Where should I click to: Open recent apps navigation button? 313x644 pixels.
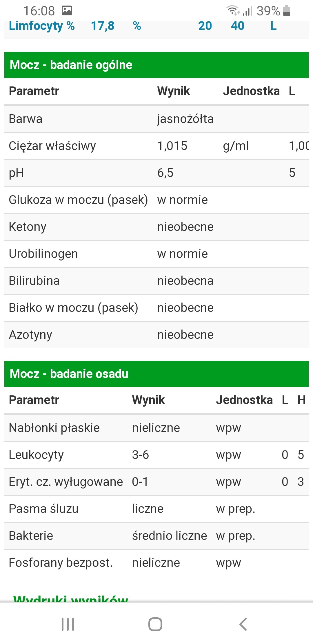(x=68, y=624)
